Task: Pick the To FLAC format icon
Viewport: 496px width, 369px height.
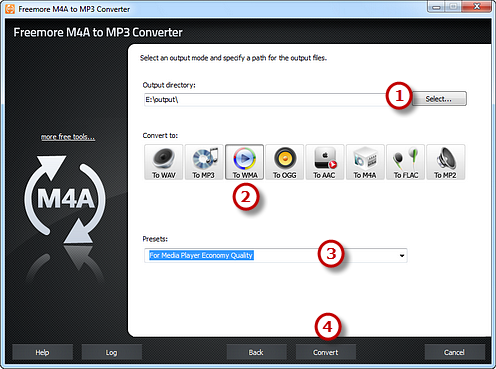Action: (x=406, y=162)
